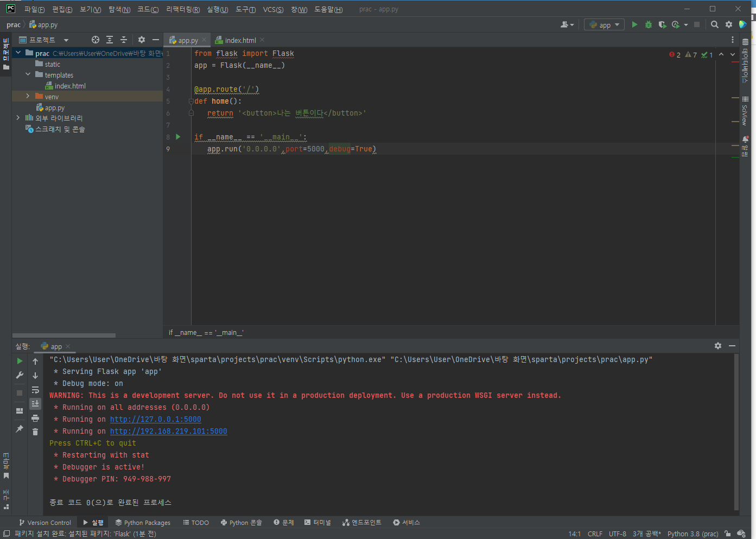Image resolution: width=756 pixels, height=539 pixels.
Task: Open run panel wrench settings
Action: pos(20,375)
